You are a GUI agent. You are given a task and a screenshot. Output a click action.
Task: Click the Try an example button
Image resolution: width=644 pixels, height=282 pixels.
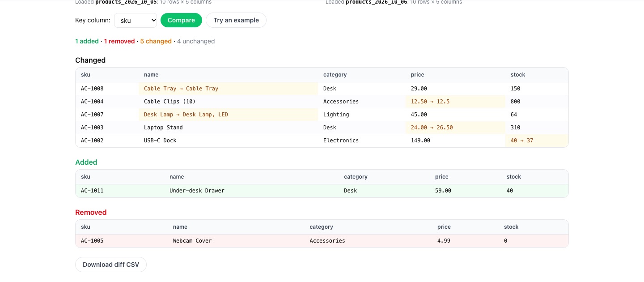point(236,20)
